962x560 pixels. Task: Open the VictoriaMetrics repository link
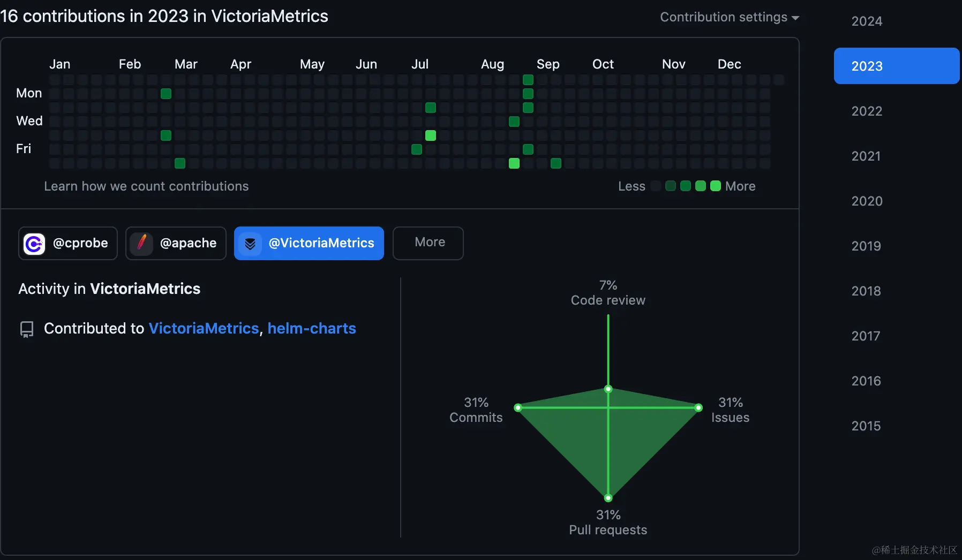point(204,328)
